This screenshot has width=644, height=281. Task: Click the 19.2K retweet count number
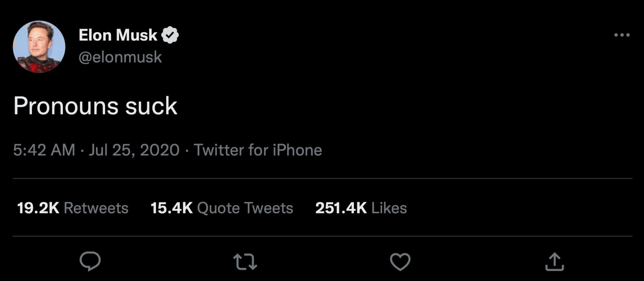click(38, 208)
